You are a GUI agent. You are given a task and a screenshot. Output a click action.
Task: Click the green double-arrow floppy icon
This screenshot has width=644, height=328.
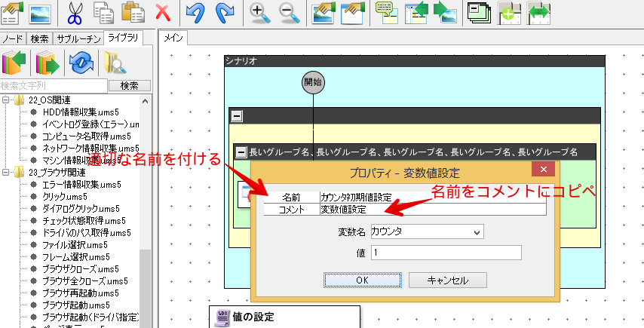pyautogui.click(x=539, y=14)
